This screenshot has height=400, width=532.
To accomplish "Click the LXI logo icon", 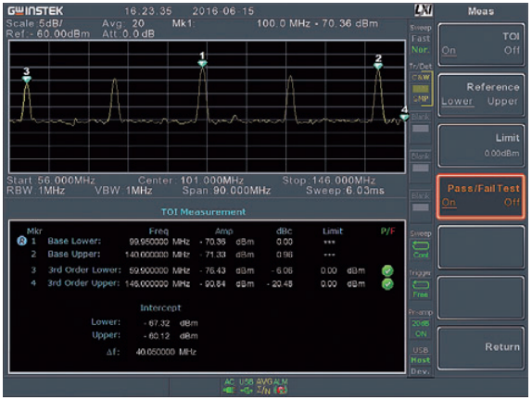I will (424, 10).
